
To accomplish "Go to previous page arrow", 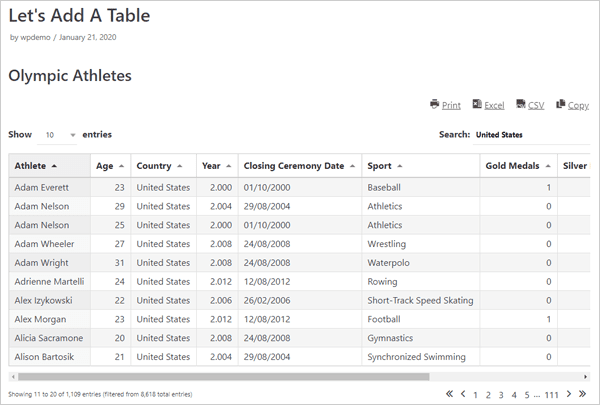I will [463, 394].
